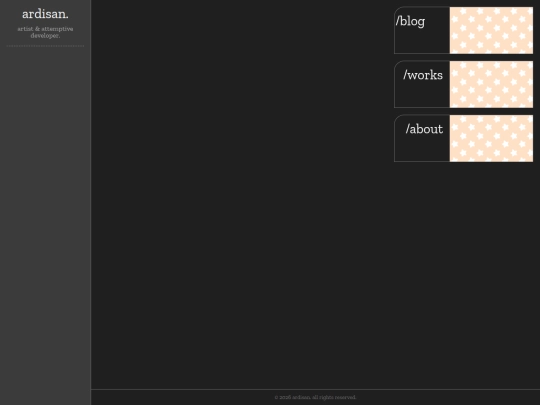Open the /works link
This screenshot has height=405, width=540.
(423, 75)
